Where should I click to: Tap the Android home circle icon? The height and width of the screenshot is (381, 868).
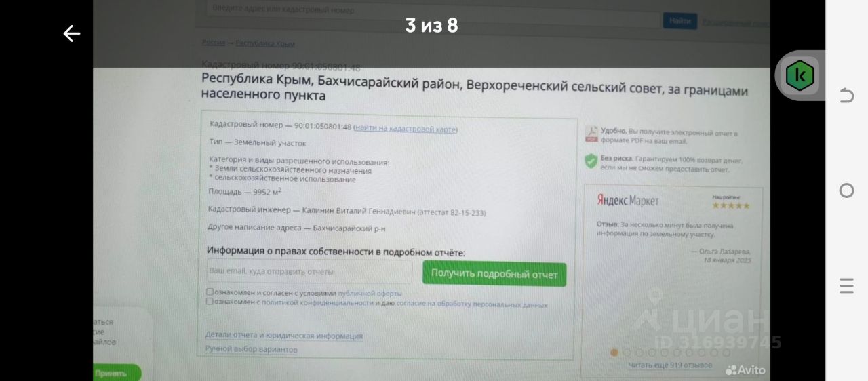(x=846, y=190)
